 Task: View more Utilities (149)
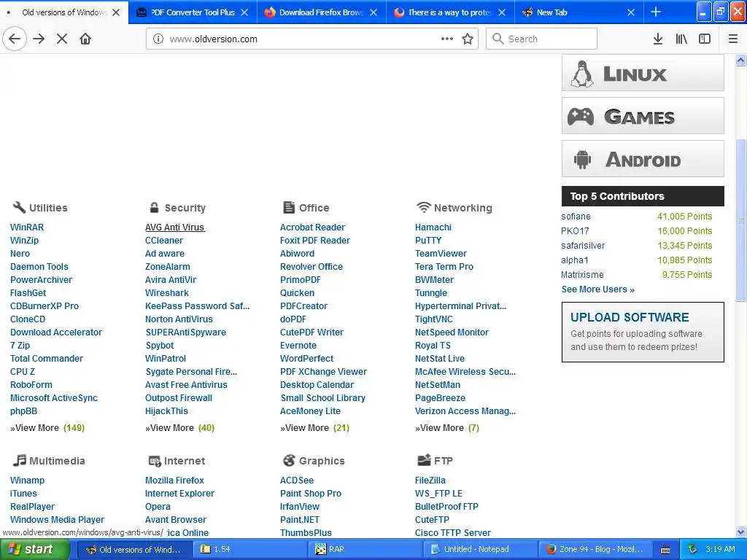pos(47,428)
